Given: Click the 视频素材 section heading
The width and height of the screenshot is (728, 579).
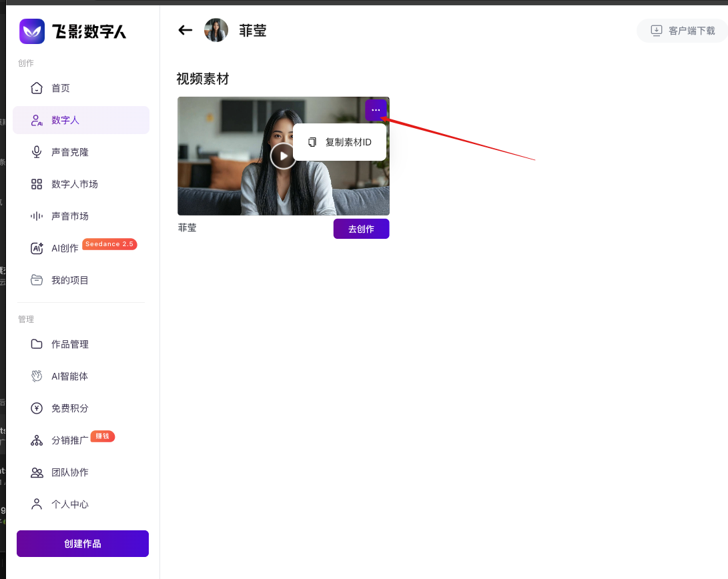Looking at the screenshot, I should [x=203, y=79].
